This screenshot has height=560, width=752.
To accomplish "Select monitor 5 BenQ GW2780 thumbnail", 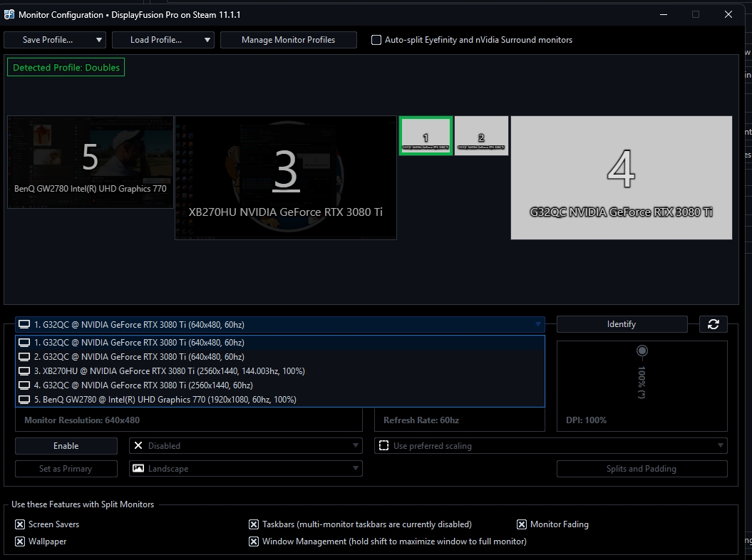I will [x=91, y=162].
